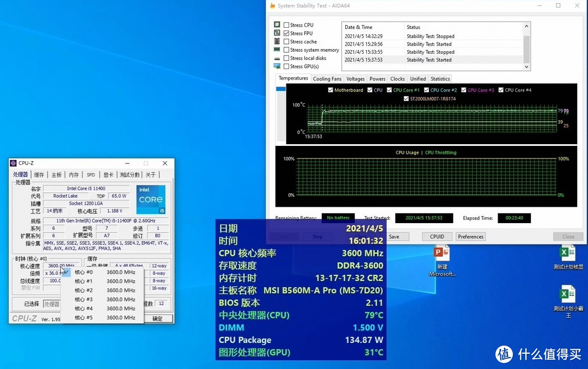
Task: Enable Stress local disks checkbox
Action: tap(286, 58)
